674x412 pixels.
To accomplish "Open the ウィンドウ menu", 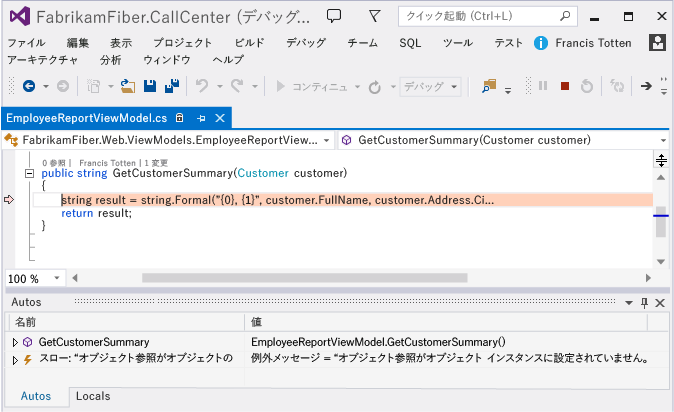I will [167, 60].
